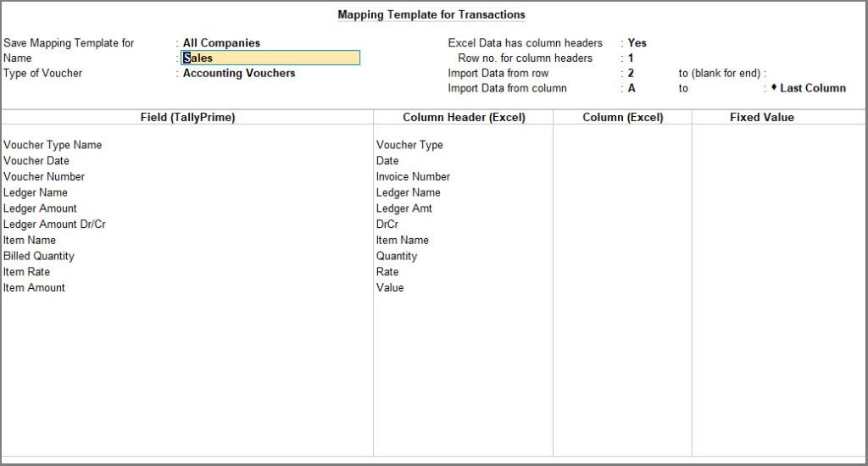Edit the Import Data from row value 2
Screen dimensions: 868x466
click(x=631, y=74)
